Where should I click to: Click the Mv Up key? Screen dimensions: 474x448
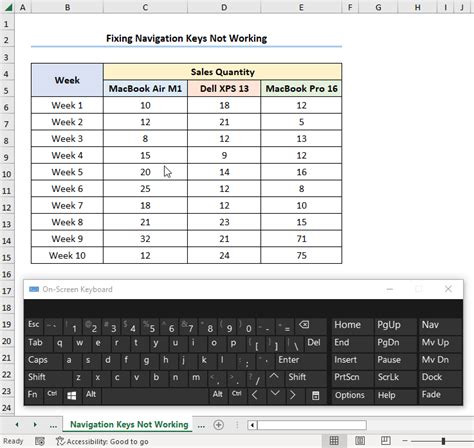click(440, 343)
